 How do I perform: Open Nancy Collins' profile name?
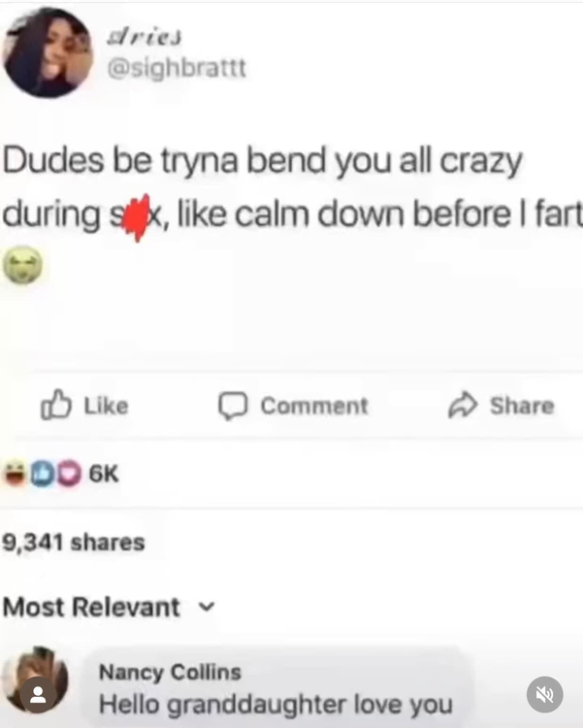pyautogui.click(x=170, y=672)
